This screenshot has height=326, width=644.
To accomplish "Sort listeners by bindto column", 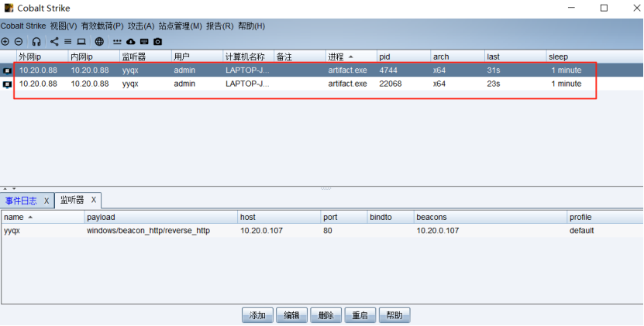I will (391, 217).
